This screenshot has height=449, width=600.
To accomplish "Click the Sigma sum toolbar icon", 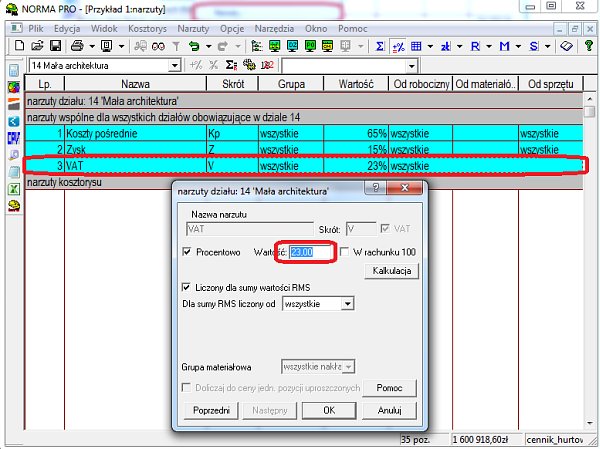I will (x=380, y=46).
